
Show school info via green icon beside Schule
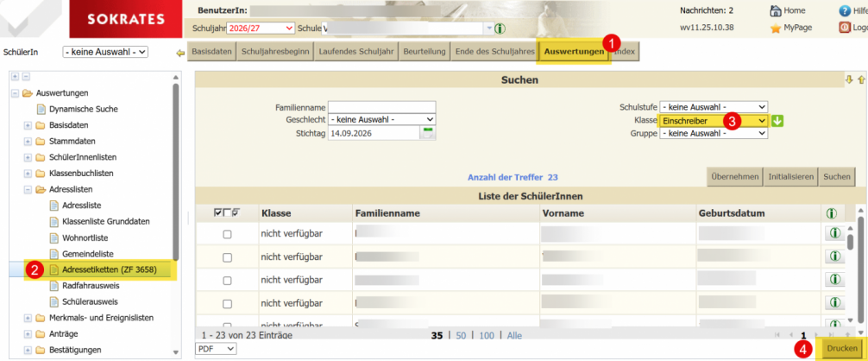point(500,28)
